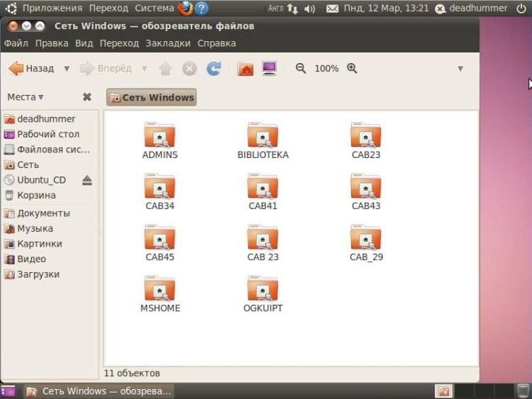The image size is (532, 399).
Task: Open the toolbar overflow arrow at right
Action: click(x=460, y=69)
